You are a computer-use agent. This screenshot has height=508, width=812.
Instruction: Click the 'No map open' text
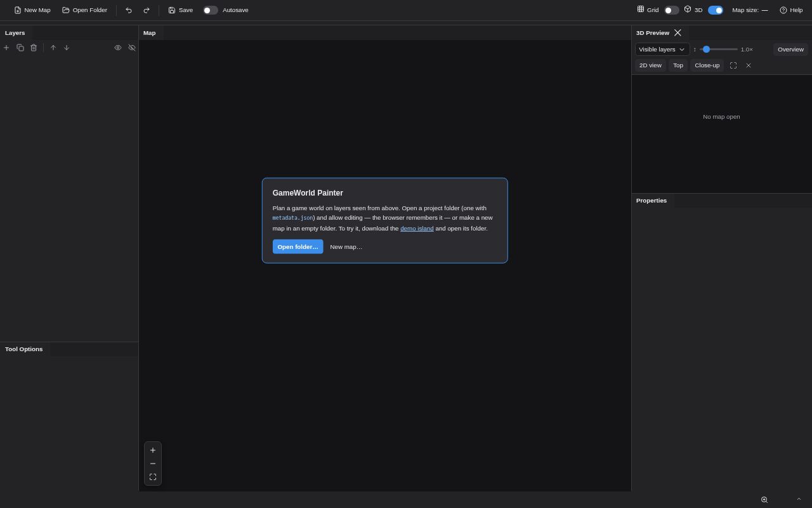tap(721, 117)
